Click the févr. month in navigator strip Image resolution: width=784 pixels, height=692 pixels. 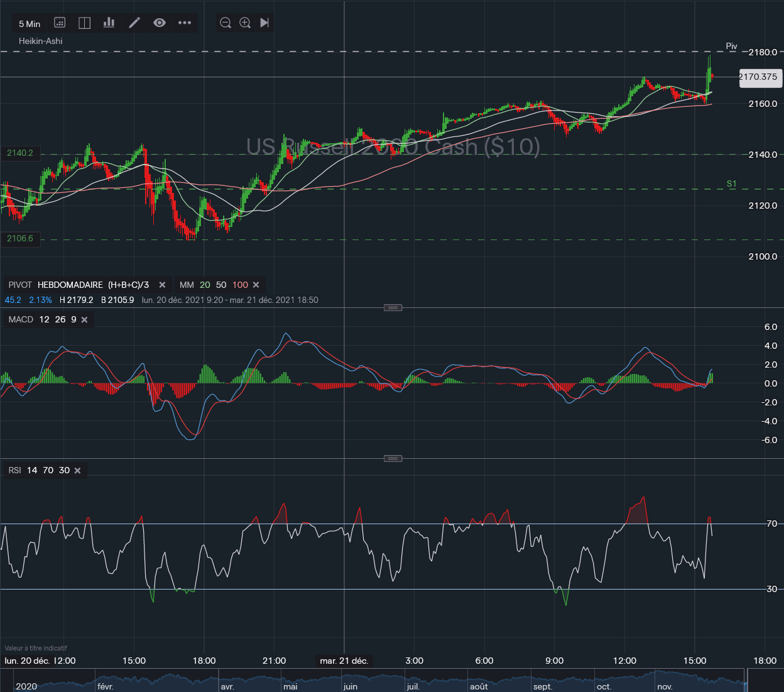tap(105, 686)
